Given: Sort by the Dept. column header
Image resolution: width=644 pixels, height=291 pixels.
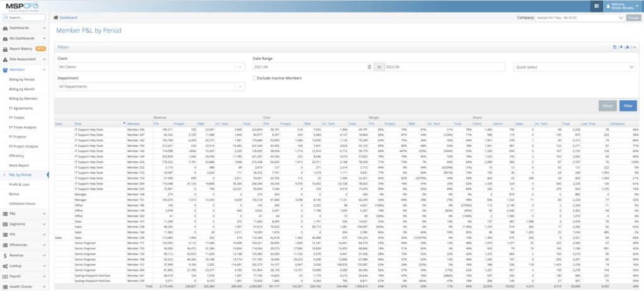Looking at the screenshot, I should point(59,123).
